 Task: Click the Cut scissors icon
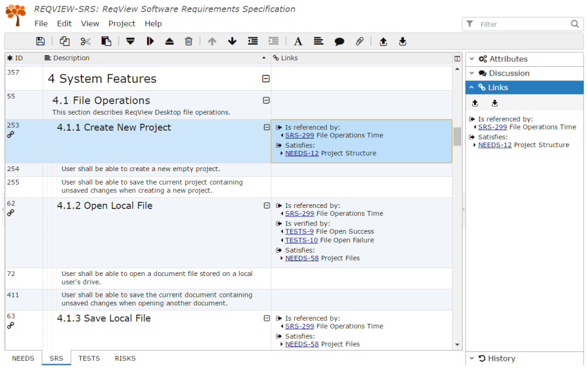click(x=86, y=41)
